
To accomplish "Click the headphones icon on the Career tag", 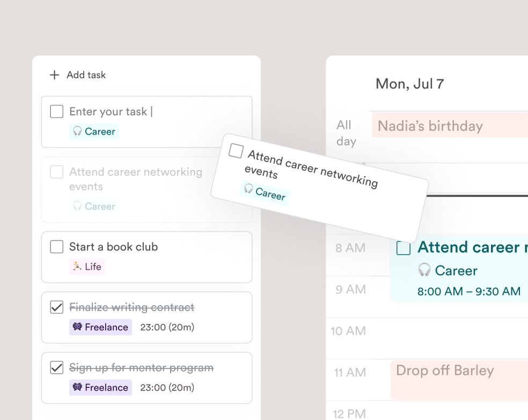I will point(78,131).
